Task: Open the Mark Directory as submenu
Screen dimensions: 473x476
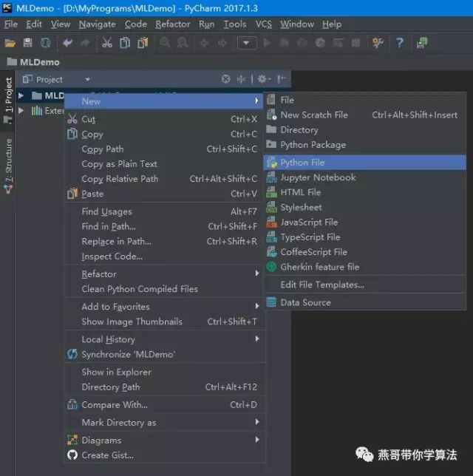Action: 164,422
